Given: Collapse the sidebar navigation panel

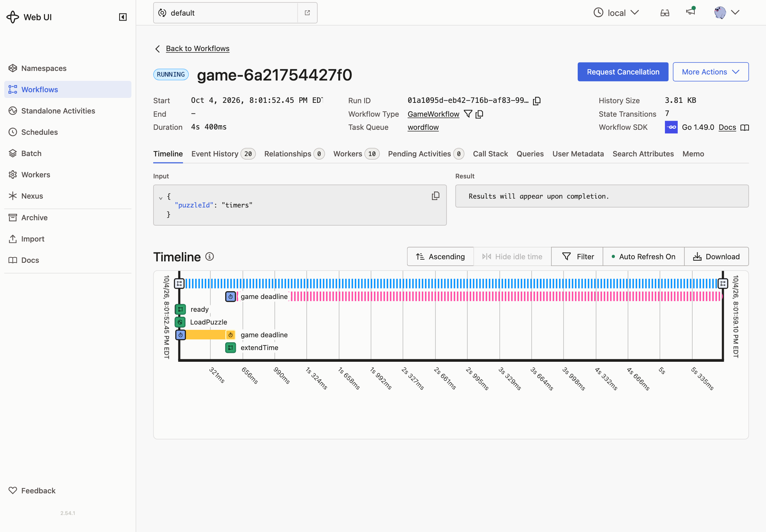Looking at the screenshot, I should tap(123, 17).
